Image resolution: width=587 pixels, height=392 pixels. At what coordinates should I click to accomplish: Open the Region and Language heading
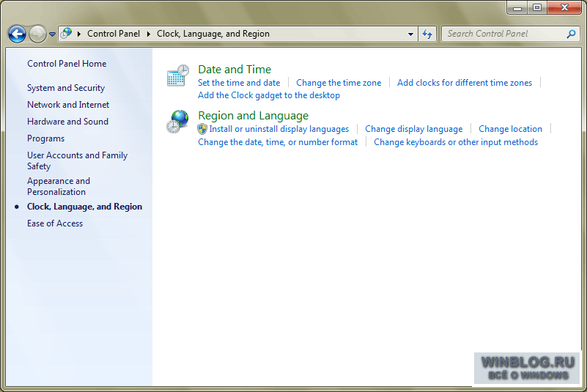[253, 116]
